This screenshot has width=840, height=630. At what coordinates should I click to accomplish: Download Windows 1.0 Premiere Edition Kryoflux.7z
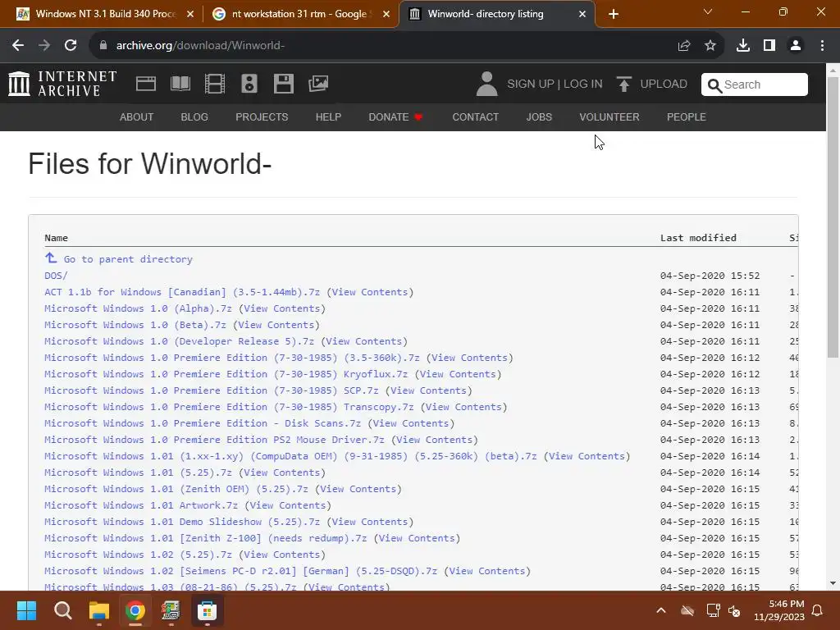click(226, 374)
